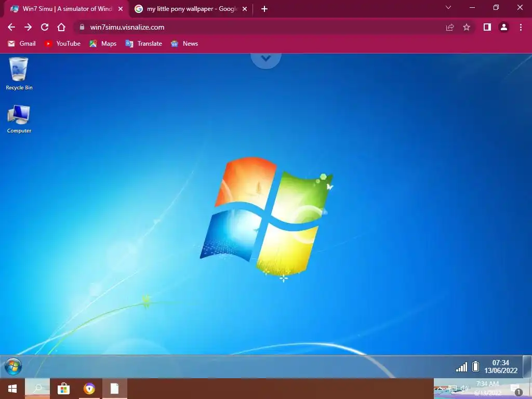Check the simulator's signal strength icon
Image resolution: width=532 pixels, height=399 pixels.
point(461,367)
